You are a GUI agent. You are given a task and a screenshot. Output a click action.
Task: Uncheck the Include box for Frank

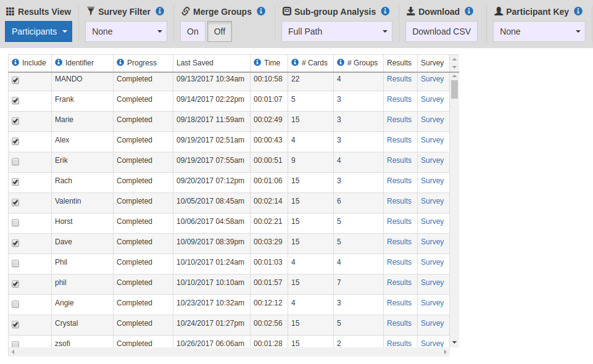pos(15,101)
